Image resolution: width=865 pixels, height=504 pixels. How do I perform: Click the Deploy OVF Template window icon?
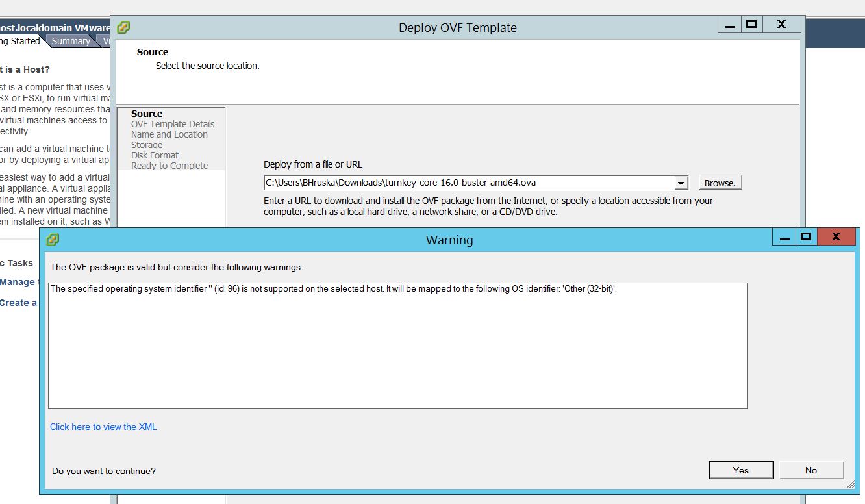[123, 27]
